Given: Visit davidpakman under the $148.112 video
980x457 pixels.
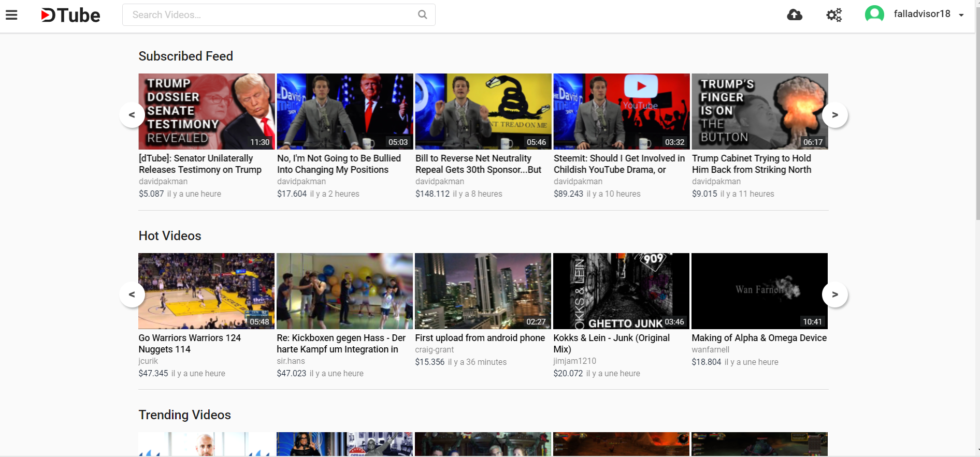Looking at the screenshot, I should tap(440, 182).
